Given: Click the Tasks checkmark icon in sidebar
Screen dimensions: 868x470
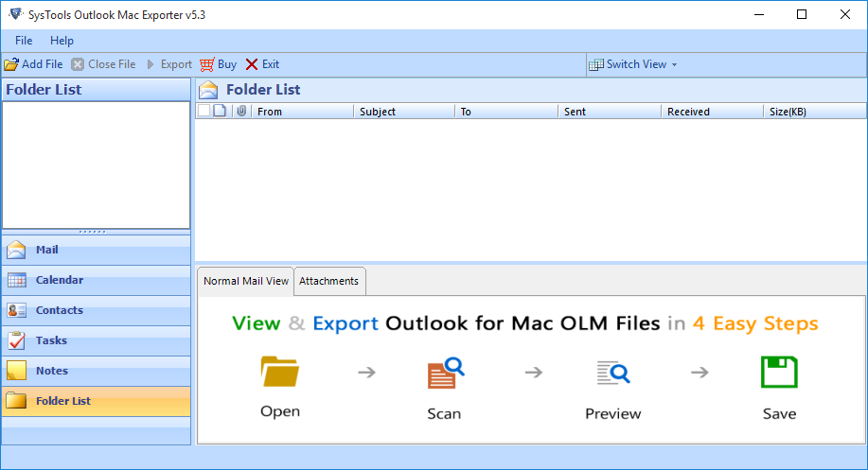Looking at the screenshot, I should click(x=17, y=340).
